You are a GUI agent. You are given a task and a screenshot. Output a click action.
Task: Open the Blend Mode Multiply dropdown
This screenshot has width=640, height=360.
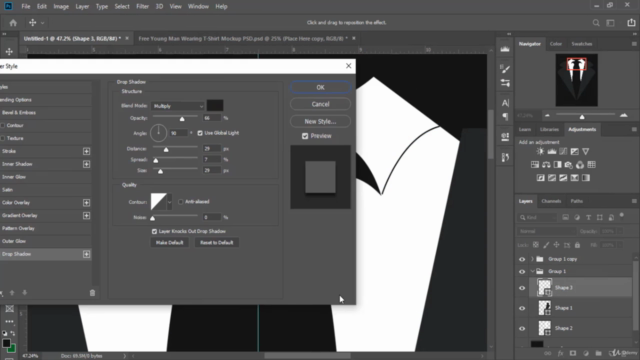pos(178,106)
